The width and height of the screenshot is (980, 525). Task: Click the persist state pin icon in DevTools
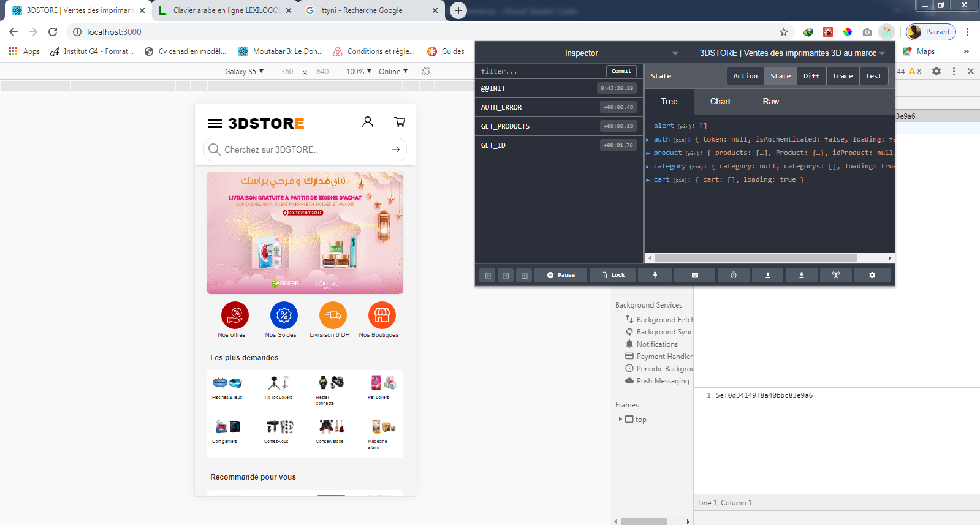[x=655, y=275]
